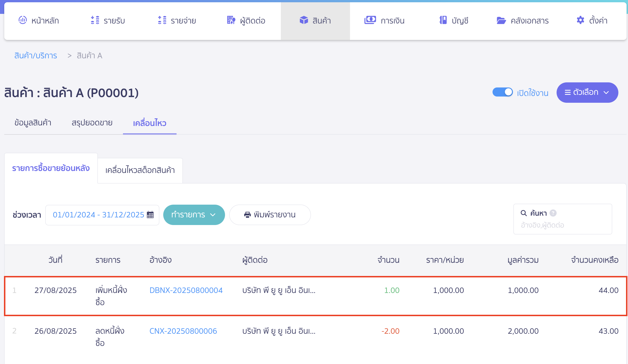The height and width of the screenshot is (364, 628).
Task: Click the folder icon beside คลังเอกสาร
Action: coord(501,20)
